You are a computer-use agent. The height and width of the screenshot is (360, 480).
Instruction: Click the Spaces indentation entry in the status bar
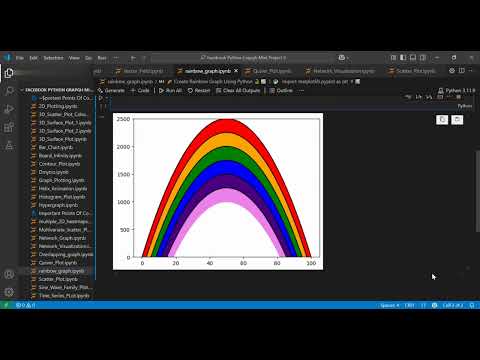tap(390, 305)
